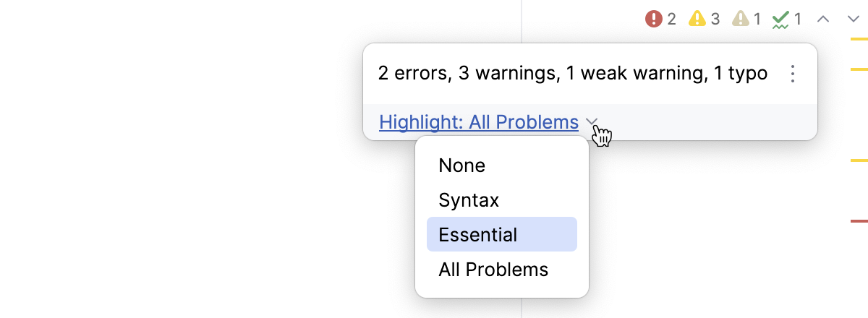The width and height of the screenshot is (868, 318).
Task: Open the three-dot more options menu
Action: pyautogui.click(x=793, y=74)
